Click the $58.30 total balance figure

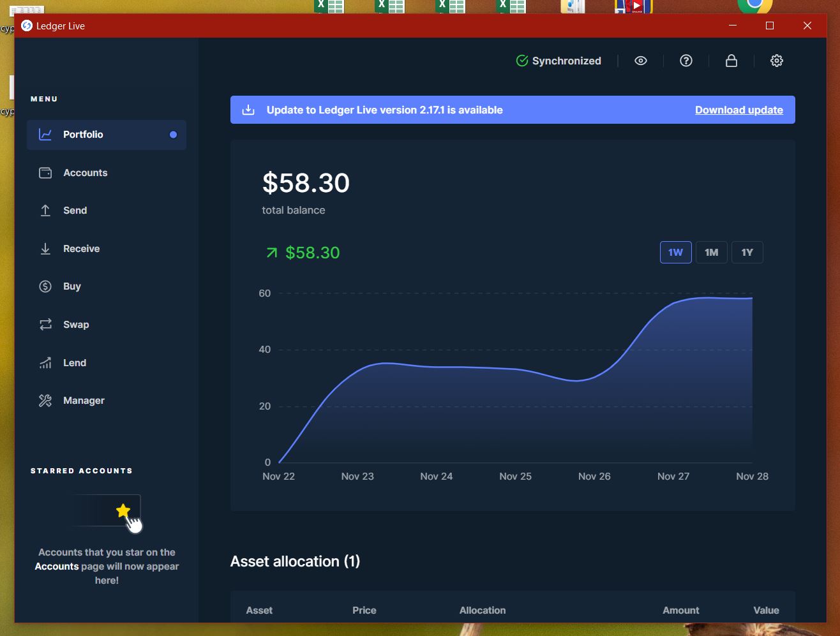306,183
